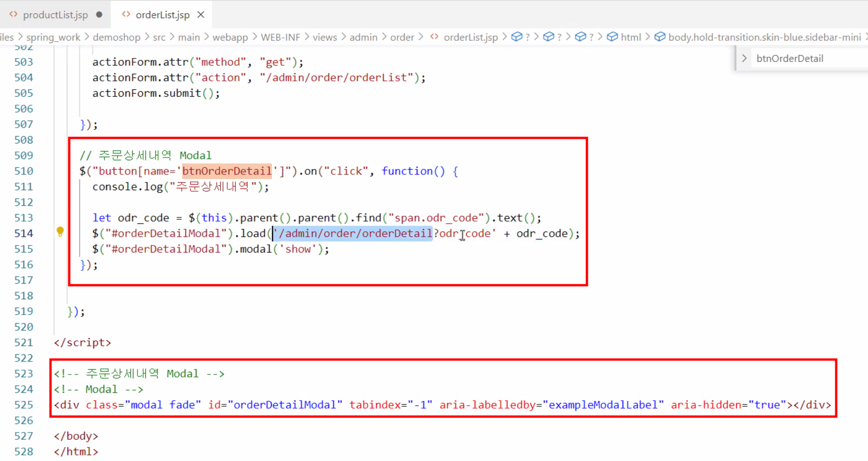
Task: Click the selected '/admin/order/orderDetail text
Action: [353, 233]
